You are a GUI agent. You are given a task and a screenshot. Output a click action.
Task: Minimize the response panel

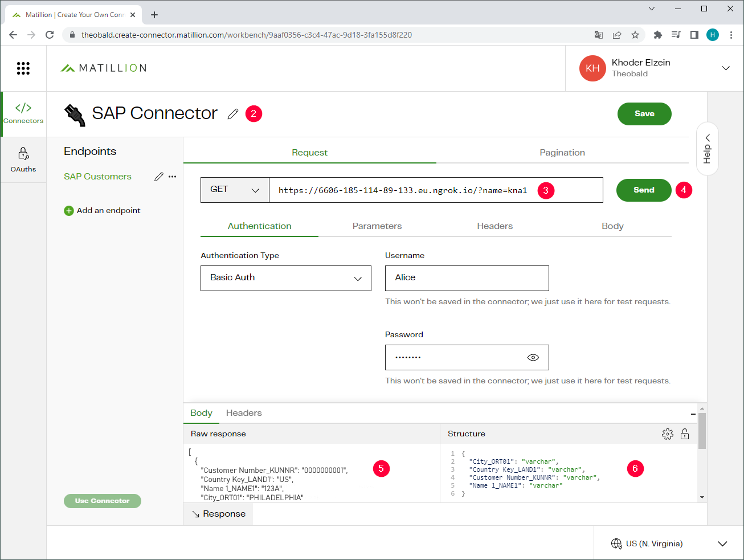[693, 414]
